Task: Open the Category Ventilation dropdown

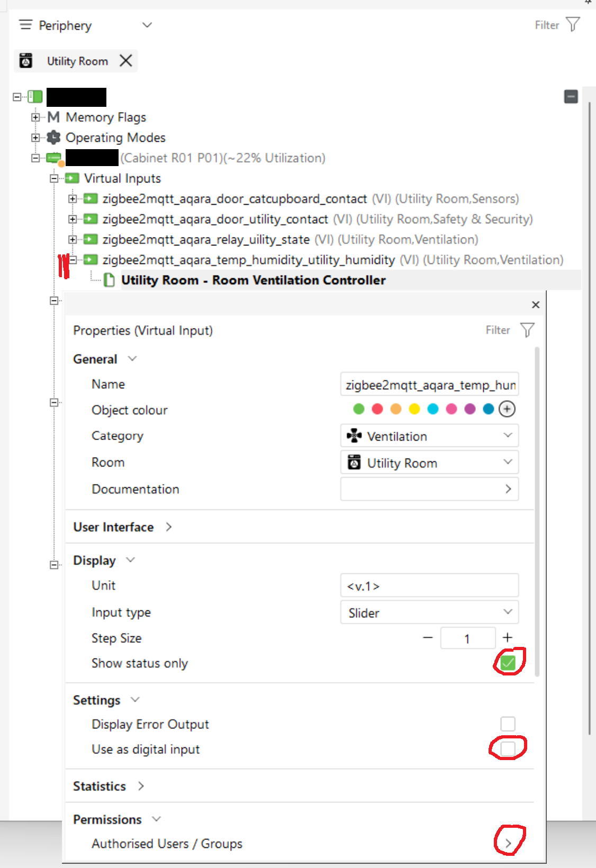Action: 429,436
